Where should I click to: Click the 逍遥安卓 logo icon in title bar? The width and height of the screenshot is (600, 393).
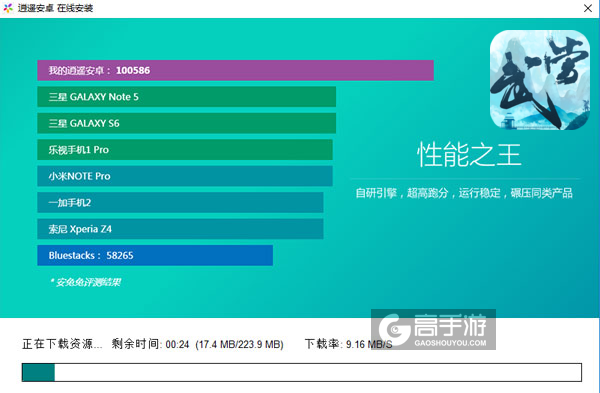click(x=8, y=8)
